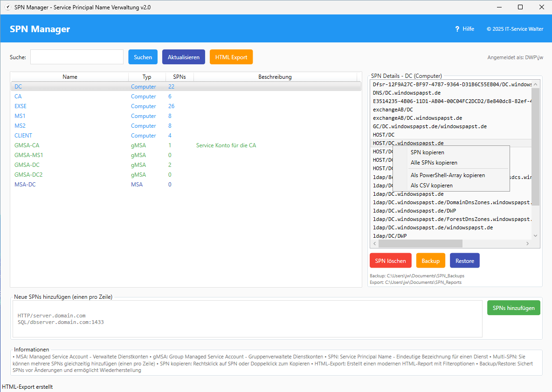Viewport: 552px width, 392px height.
Task: Click the horizontal scrollbar right arrow
Action: click(x=527, y=243)
